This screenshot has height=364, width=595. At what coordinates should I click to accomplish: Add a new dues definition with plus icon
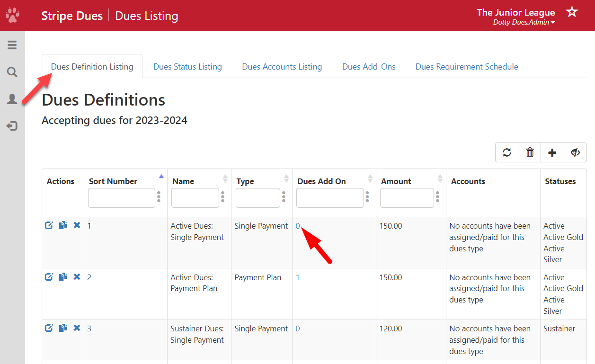pyautogui.click(x=552, y=152)
